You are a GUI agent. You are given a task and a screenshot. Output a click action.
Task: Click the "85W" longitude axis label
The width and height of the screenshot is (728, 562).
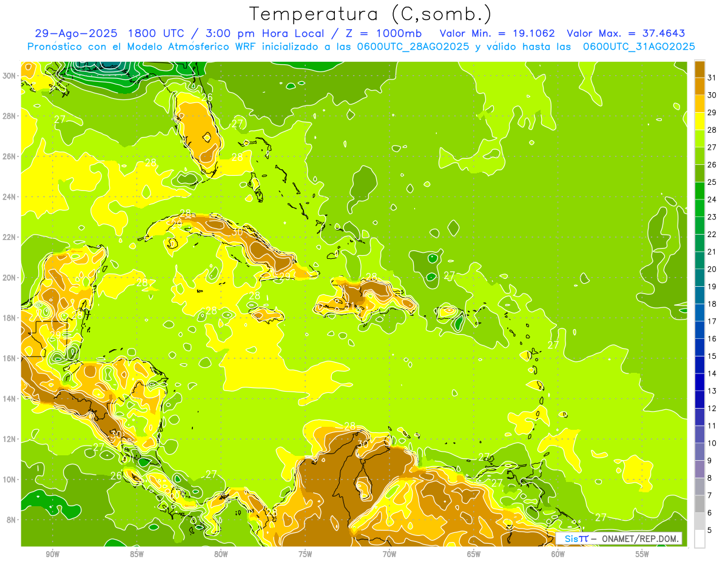136,554
